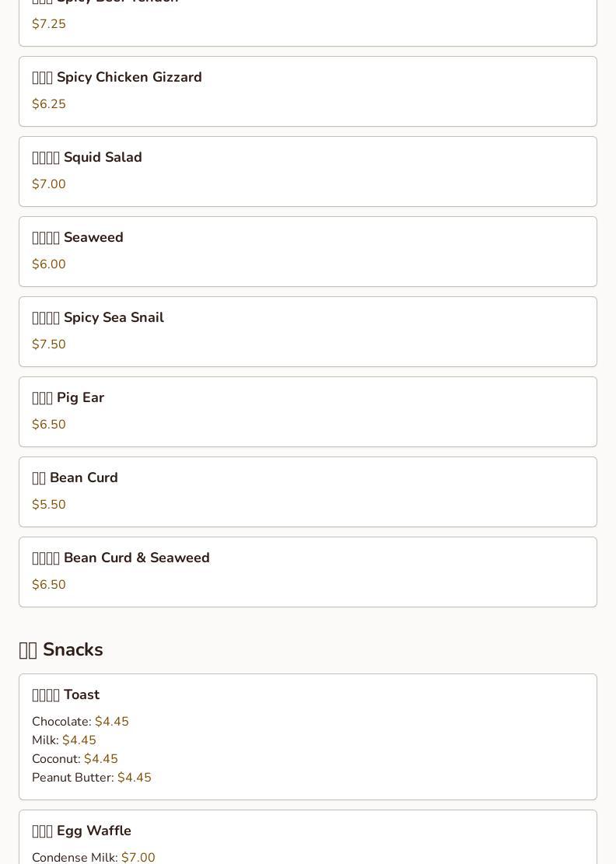Image resolution: width=616 pixels, height=864 pixels.
Task: Choose the Seaweed dish card
Action: pos(308,251)
